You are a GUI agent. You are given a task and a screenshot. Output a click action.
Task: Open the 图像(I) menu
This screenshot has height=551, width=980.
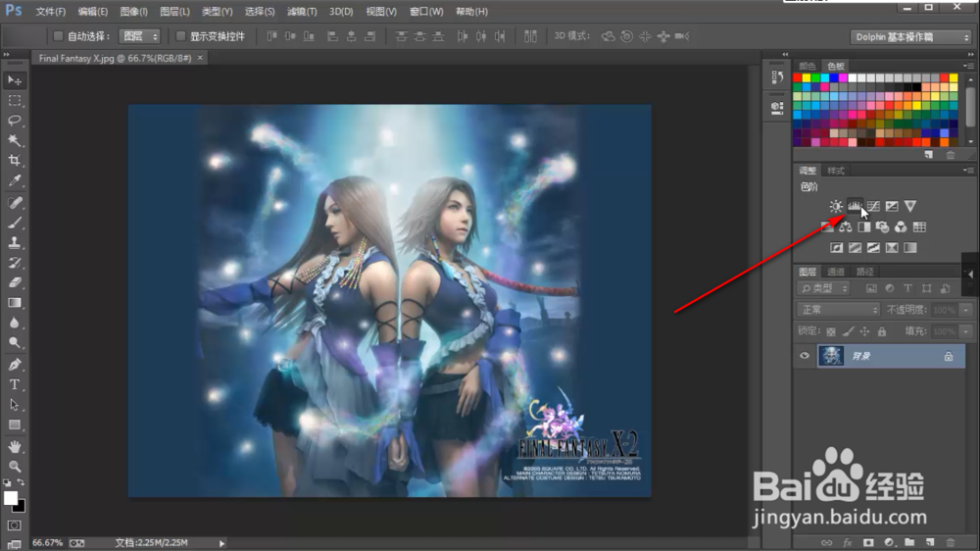pyautogui.click(x=133, y=11)
